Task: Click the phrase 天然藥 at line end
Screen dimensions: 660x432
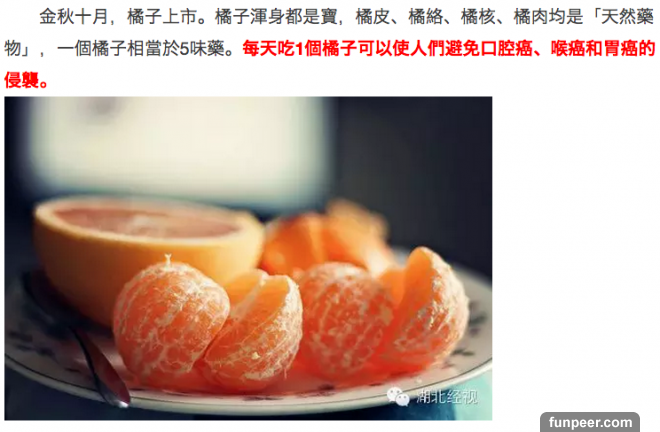Action: (x=628, y=17)
